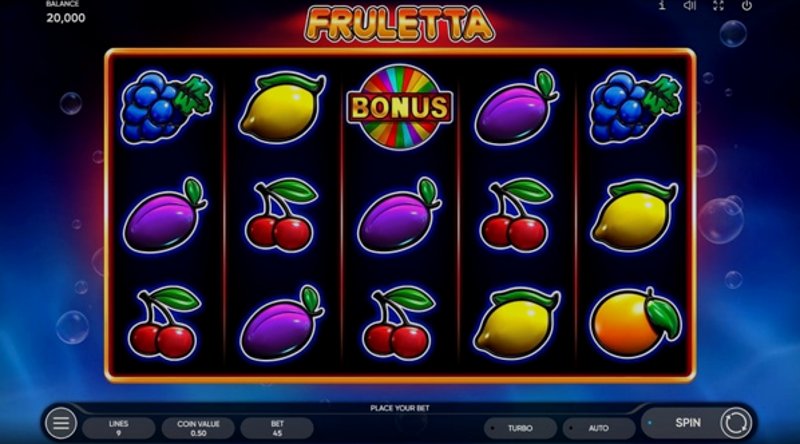Click the circular respin arrows icon
The image size is (800, 444).
(x=736, y=423)
